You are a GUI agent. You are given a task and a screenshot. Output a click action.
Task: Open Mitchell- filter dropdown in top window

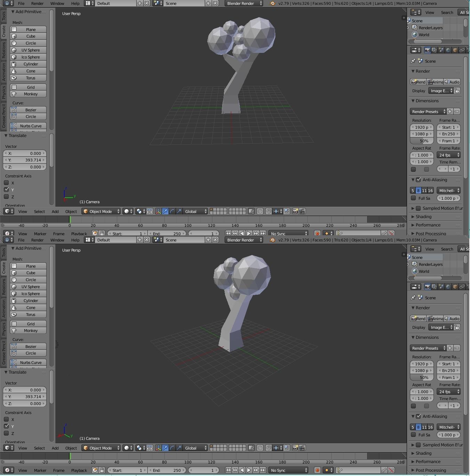coord(448,190)
